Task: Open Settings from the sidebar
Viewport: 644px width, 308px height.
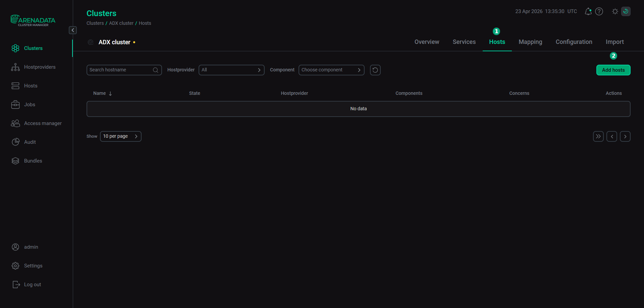Action: [33, 266]
